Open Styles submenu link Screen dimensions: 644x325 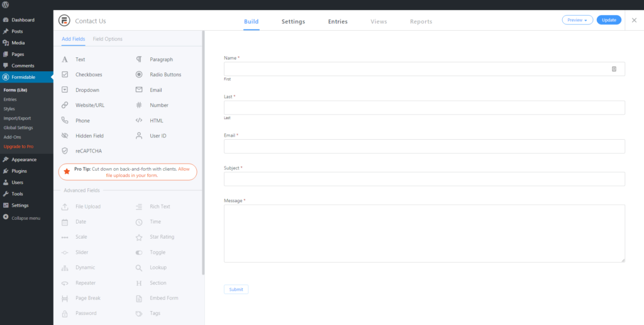click(x=9, y=109)
